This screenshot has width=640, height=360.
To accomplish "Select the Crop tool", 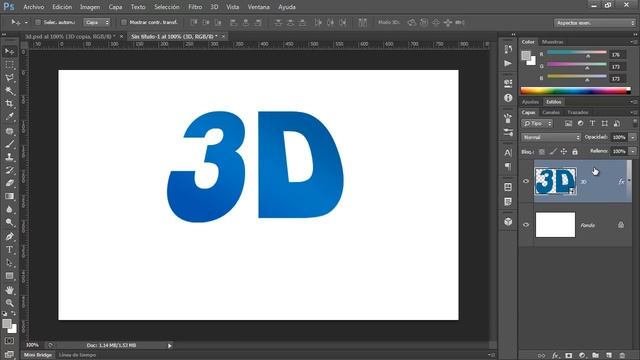I will (9, 104).
